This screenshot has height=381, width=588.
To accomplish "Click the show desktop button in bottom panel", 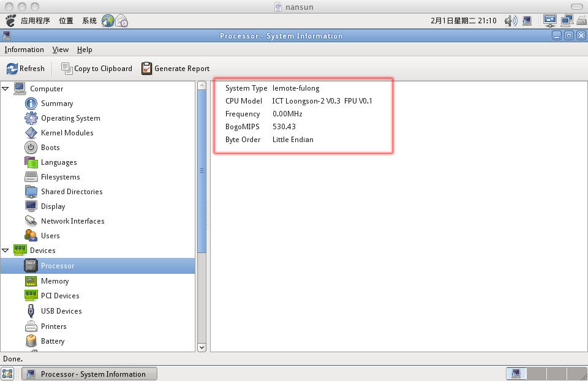I will (x=7, y=374).
